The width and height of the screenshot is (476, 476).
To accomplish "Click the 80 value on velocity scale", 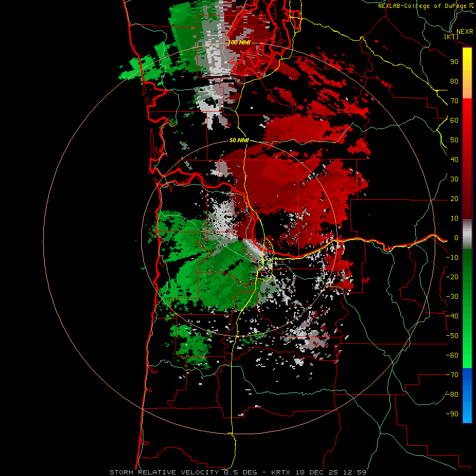I will (x=454, y=81).
